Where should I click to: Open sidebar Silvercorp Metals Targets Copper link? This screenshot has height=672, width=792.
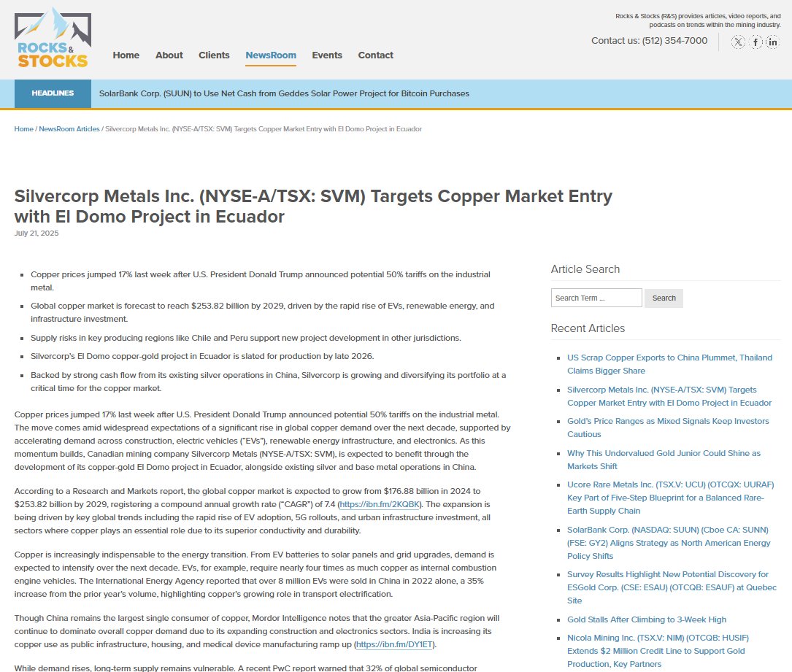[669, 396]
